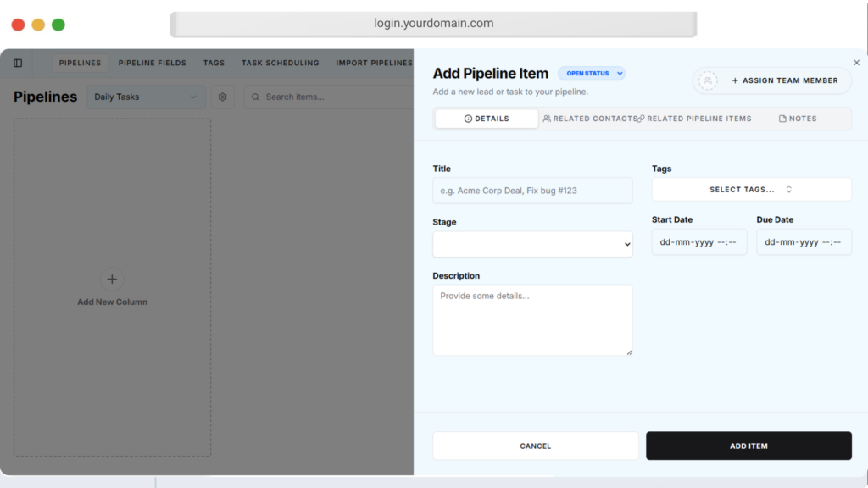
Task: Expand the Select Tags picker
Action: [x=751, y=190]
